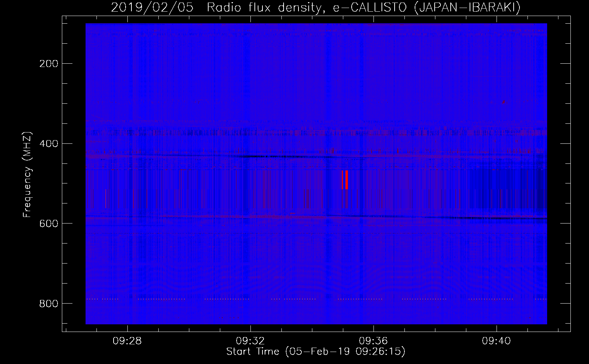Click the 09:36 time tick label
This screenshot has height=364, width=589.
point(373,341)
